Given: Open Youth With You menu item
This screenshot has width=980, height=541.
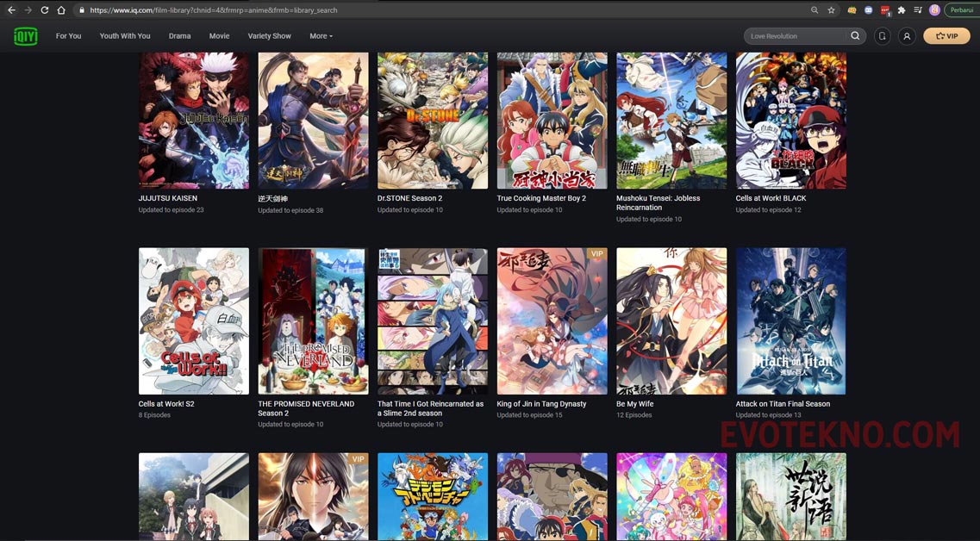Looking at the screenshot, I should click(x=125, y=36).
